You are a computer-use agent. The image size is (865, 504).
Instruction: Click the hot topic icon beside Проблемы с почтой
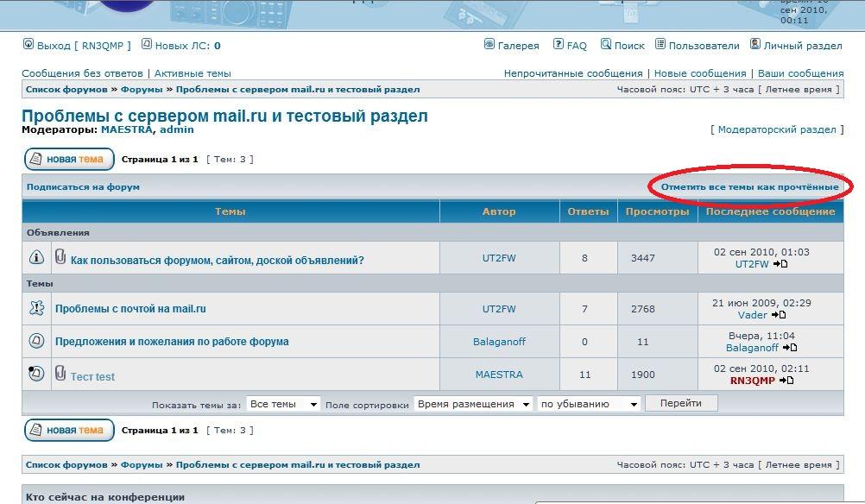tap(36, 308)
